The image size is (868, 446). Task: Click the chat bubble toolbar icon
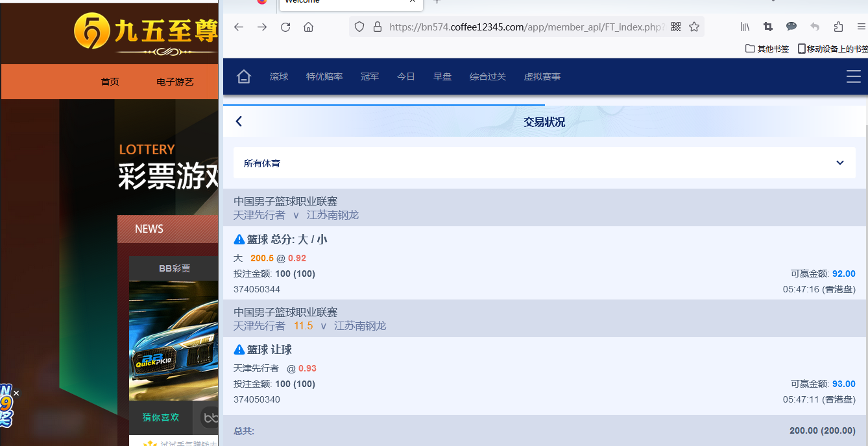tap(791, 27)
